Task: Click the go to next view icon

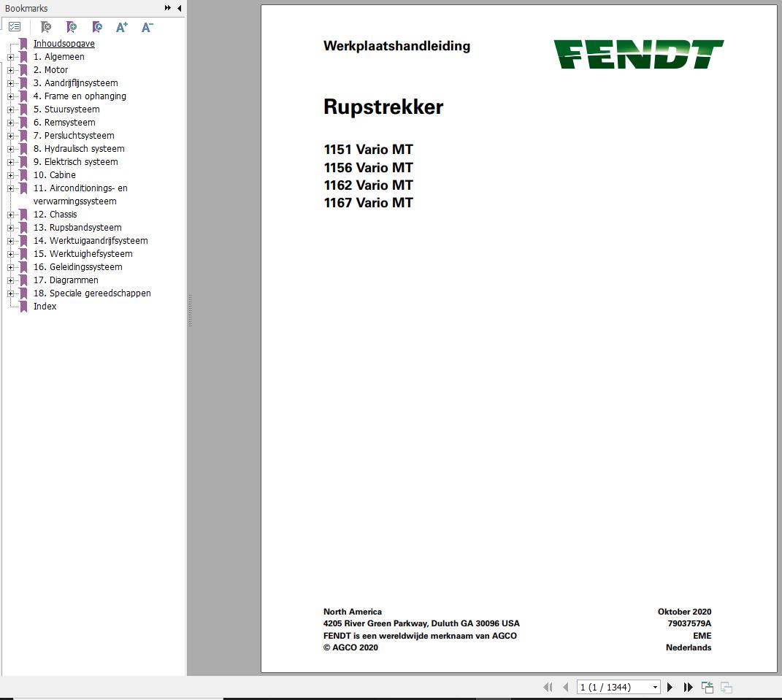Action: coord(727,687)
